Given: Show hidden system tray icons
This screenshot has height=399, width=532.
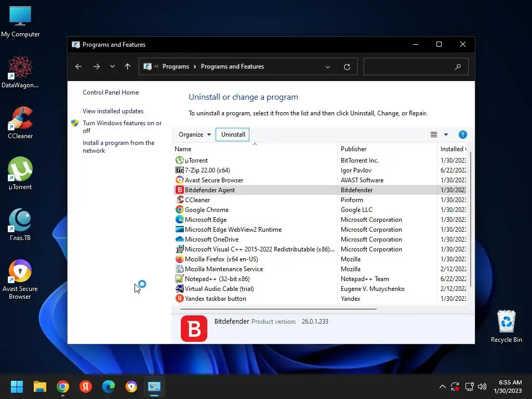Looking at the screenshot, I should pyautogui.click(x=443, y=387).
